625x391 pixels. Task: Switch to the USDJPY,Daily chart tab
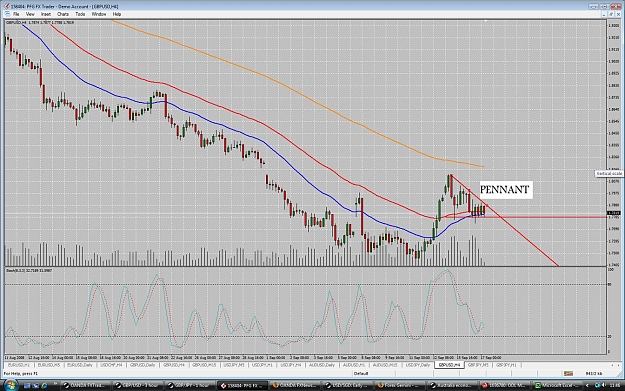pos(418,365)
